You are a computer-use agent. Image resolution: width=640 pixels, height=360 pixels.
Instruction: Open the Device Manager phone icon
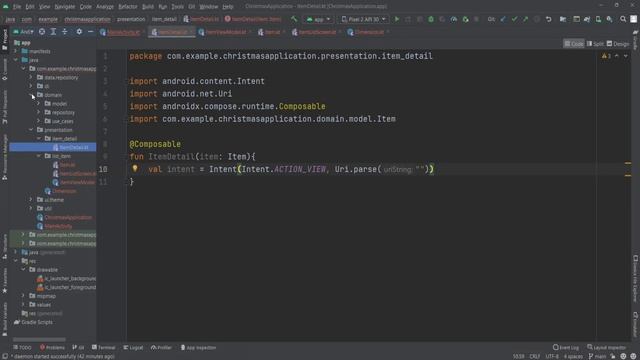[598, 19]
